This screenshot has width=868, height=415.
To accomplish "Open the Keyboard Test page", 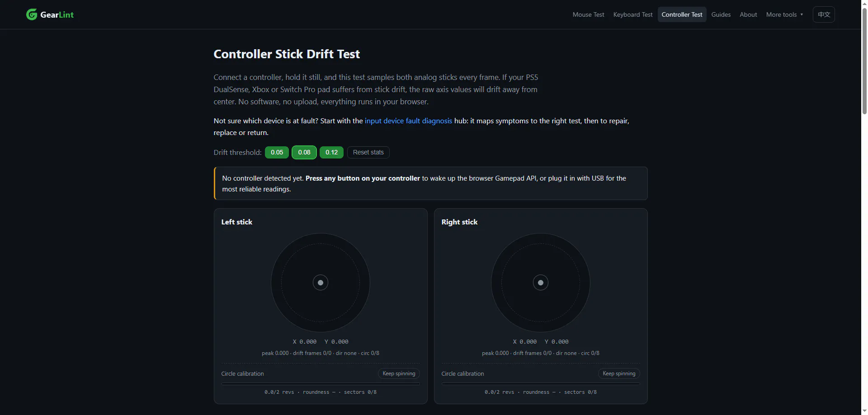I will (x=633, y=14).
